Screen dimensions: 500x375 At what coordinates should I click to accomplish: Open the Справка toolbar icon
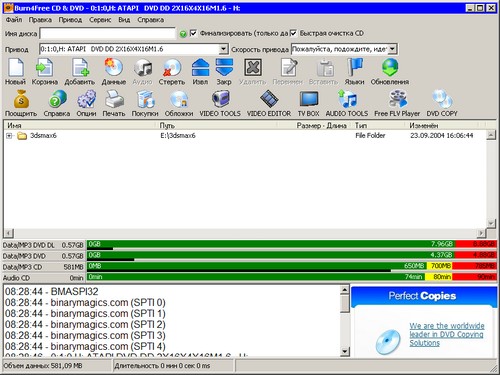pos(57,99)
